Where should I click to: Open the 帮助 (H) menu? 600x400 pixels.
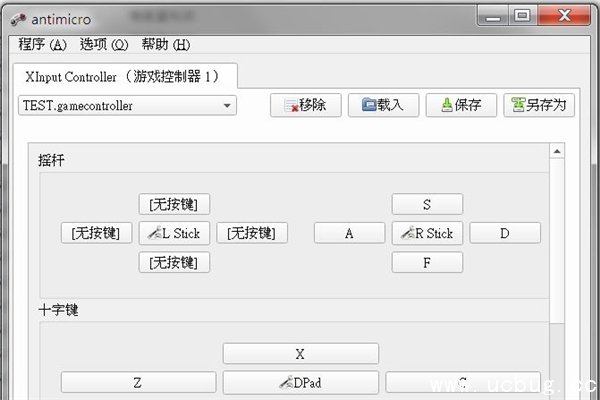tap(165, 45)
